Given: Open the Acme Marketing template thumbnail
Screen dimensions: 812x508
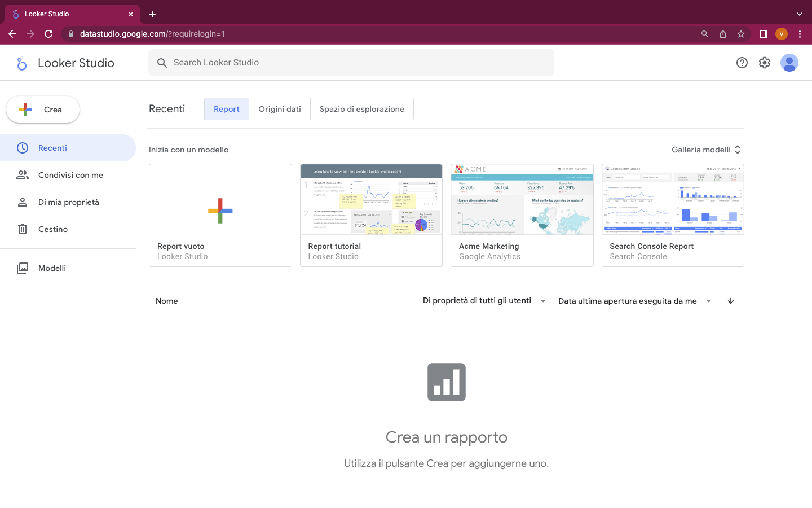Looking at the screenshot, I should [522, 200].
